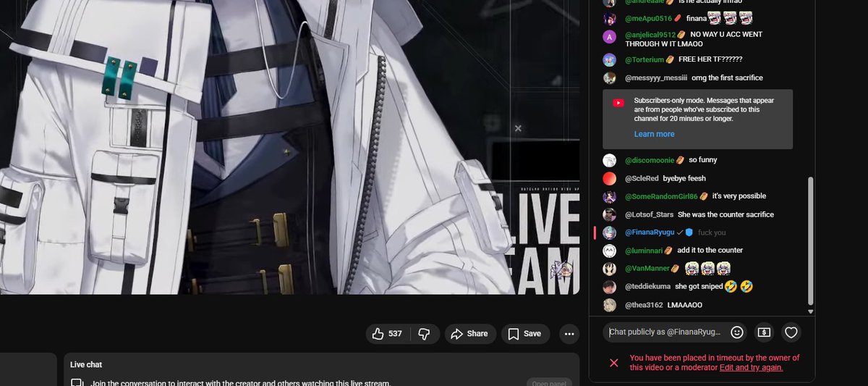The height and width of the screenshot is (386, 868).
Task: Dislike the video with thumbs-down button
Action: click(x=425, y=334)
